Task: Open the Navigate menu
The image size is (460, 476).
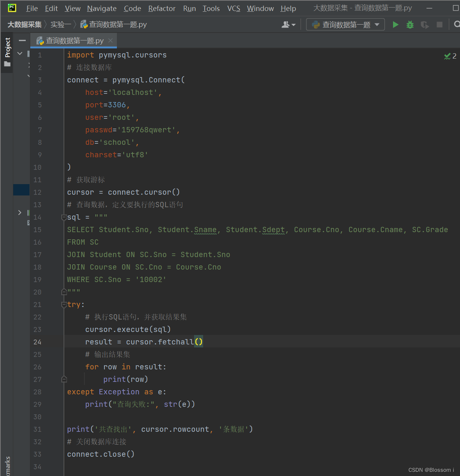Action: click(102, 8)
